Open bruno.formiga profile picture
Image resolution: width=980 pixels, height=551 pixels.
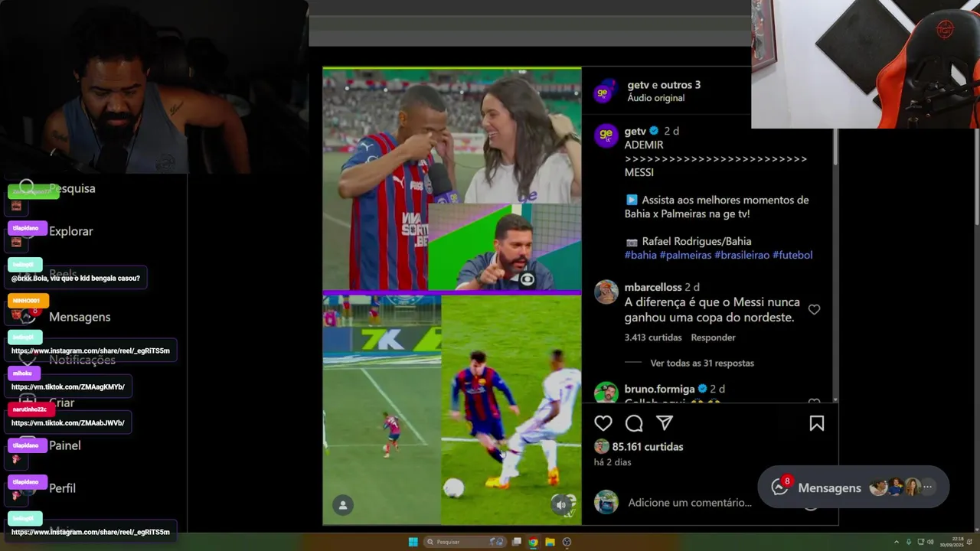tap(606, 393)
